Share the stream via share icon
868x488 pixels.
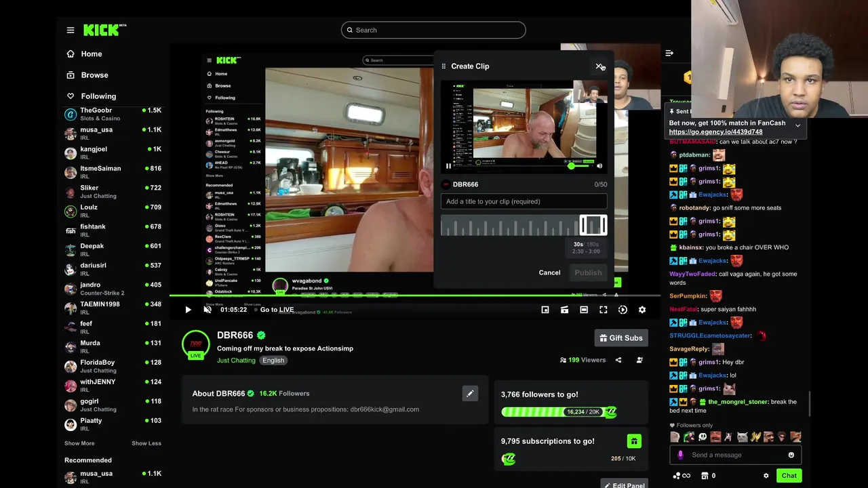[618, 360]
